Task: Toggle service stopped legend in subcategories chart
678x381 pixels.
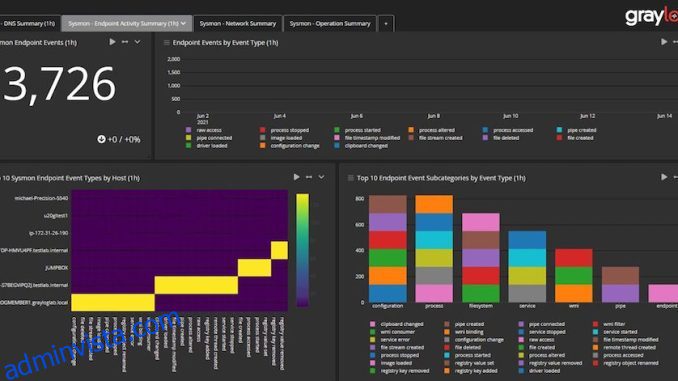Action: tap(542, 332)
